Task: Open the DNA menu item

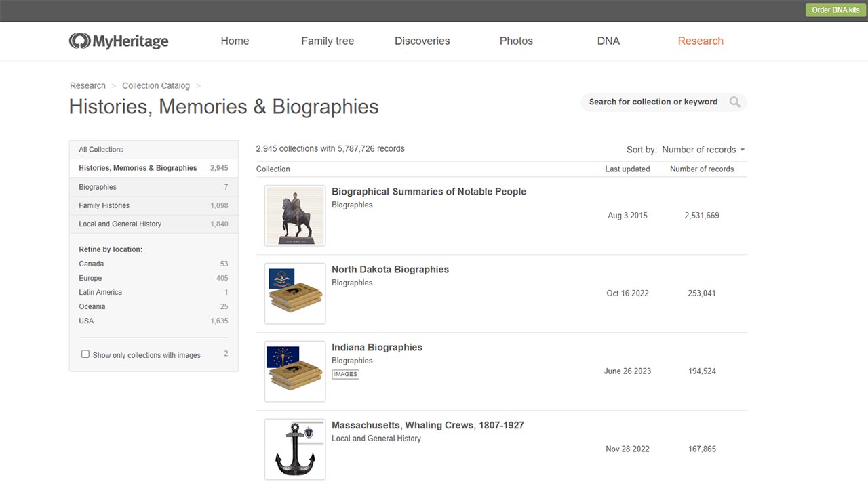Action: click(608, 41)
